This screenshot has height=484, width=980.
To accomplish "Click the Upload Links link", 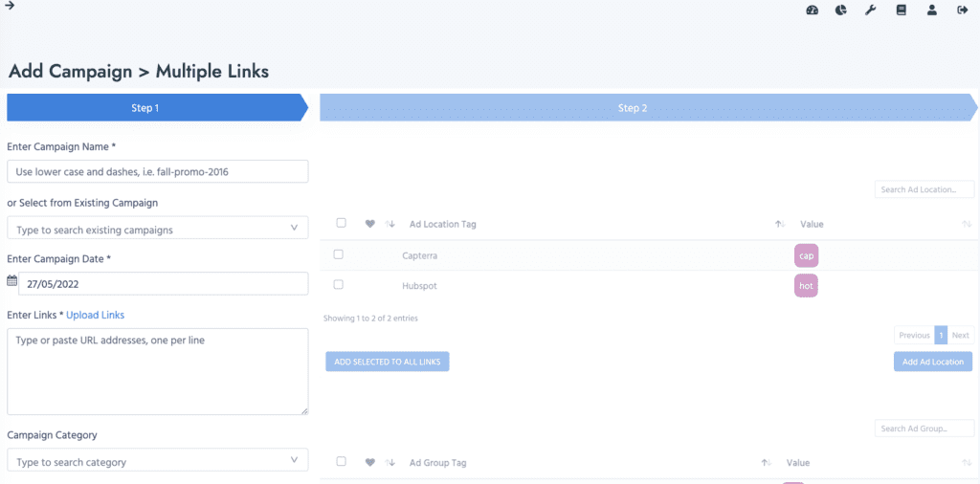I will point(95,315).
